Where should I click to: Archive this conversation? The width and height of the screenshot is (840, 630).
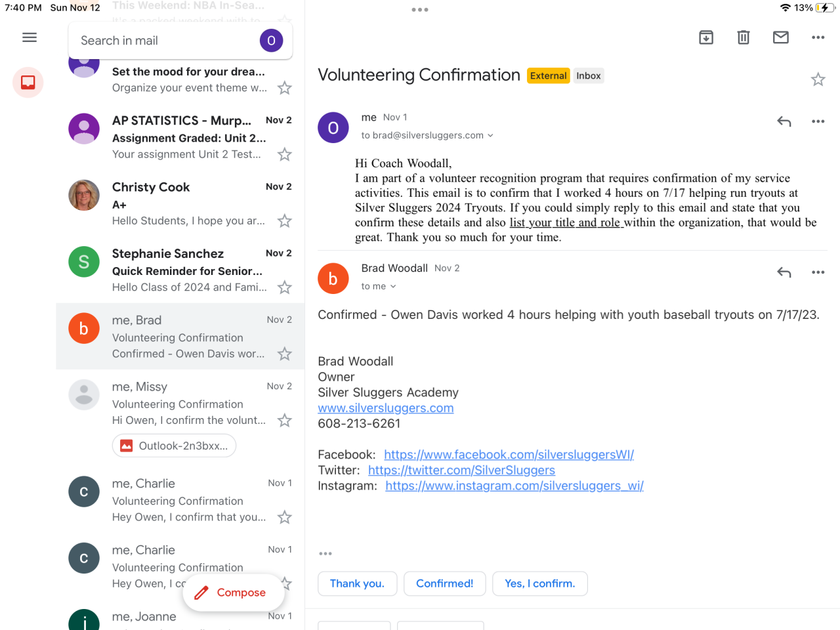pyautogui.click(x=706, y=37)
